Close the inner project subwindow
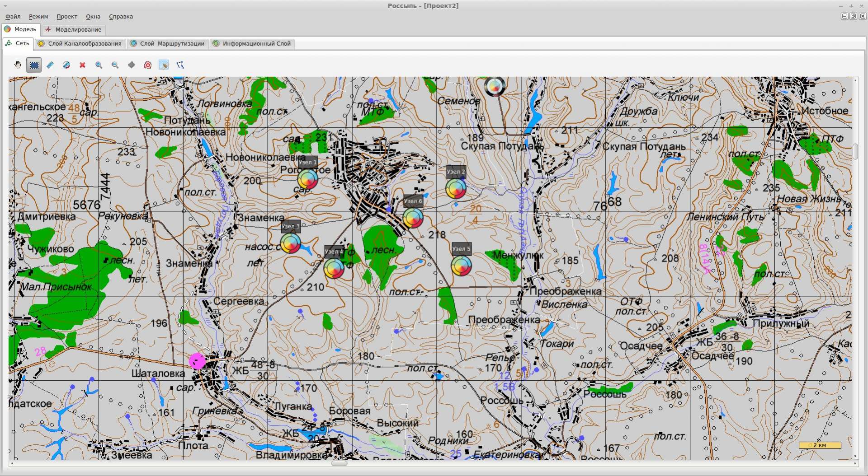 [863, 16]
